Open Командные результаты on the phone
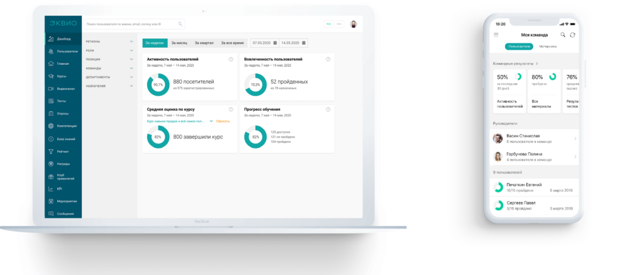The width and height of the screenshot is (644, 275). tap(516, 64)
